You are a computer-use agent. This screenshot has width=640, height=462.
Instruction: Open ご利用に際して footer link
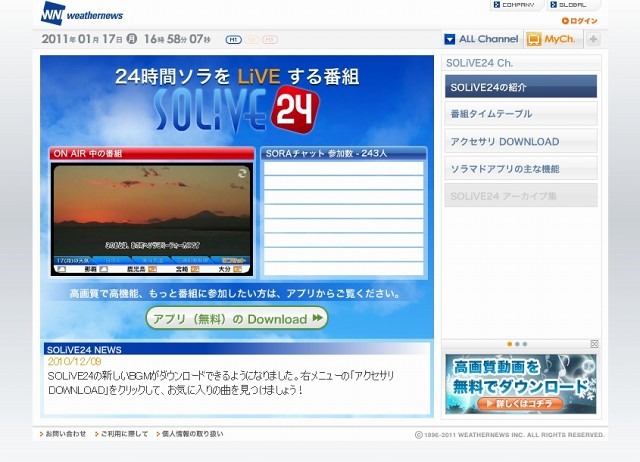[x=122, y=434]
